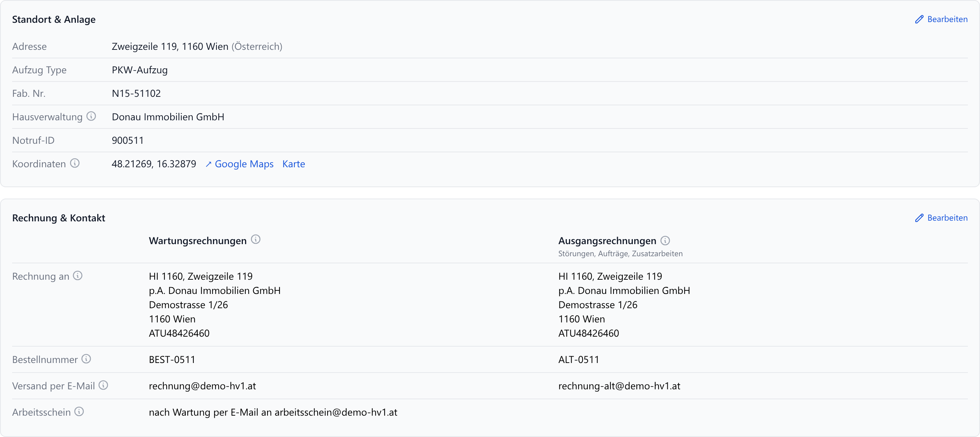Image resolution: width=980 pixels, height=437 pixels.
Task: Click the Arbeitsschein email delivery text
Action: coord(273,412)
